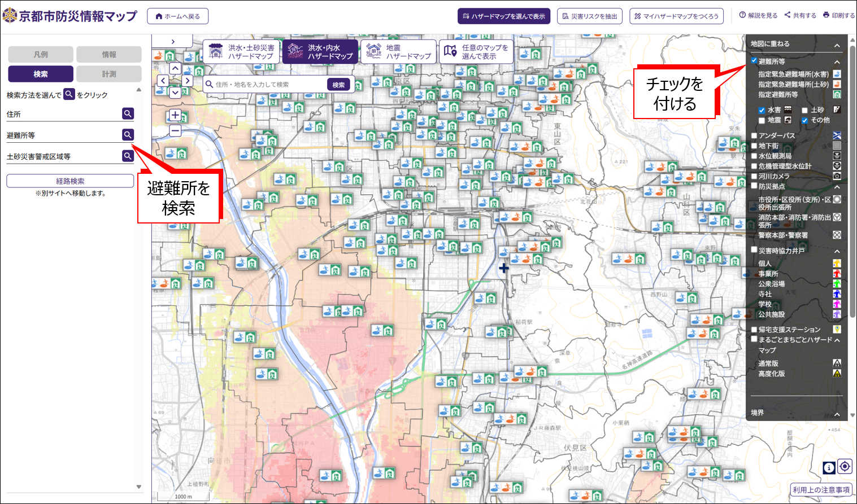Click the 帰宅支援ステーション pin icon
857x504 pixels.
[x=837, y=329]
